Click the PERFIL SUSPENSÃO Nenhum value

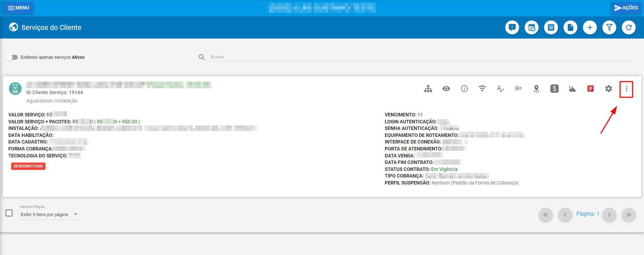click(x=475, y=183)
